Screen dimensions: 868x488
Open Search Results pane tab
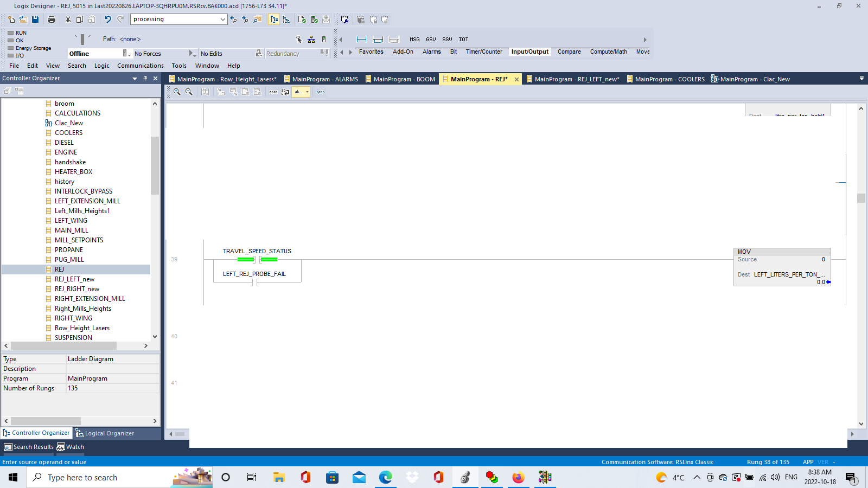29,447
